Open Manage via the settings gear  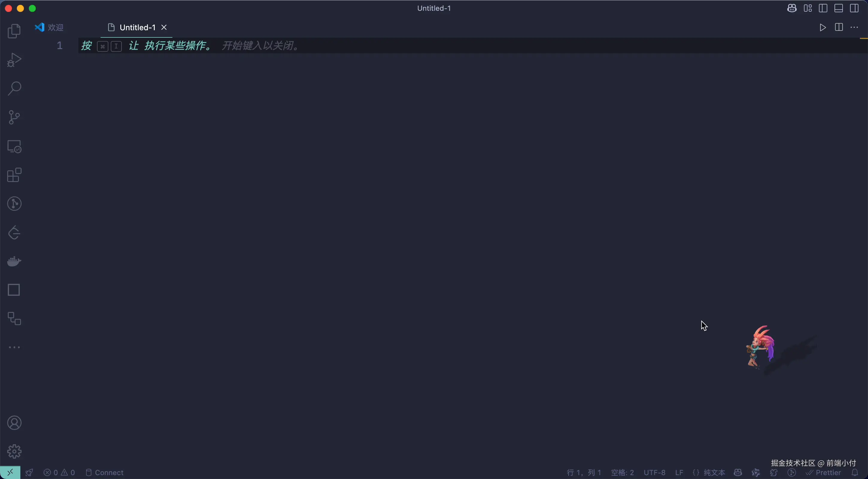(14, 451)
